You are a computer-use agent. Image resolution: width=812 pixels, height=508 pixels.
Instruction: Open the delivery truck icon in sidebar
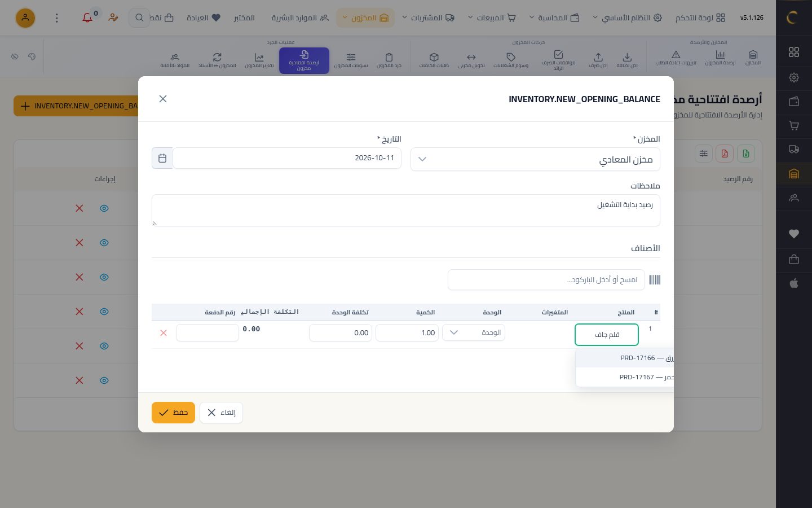point(794,150)
